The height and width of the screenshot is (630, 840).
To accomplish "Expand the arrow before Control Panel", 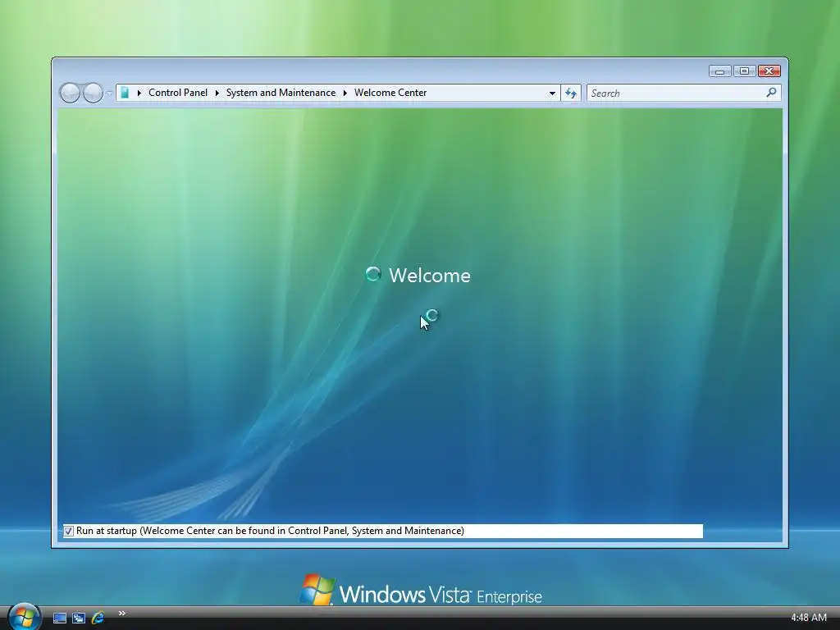I will click(139, 93).
